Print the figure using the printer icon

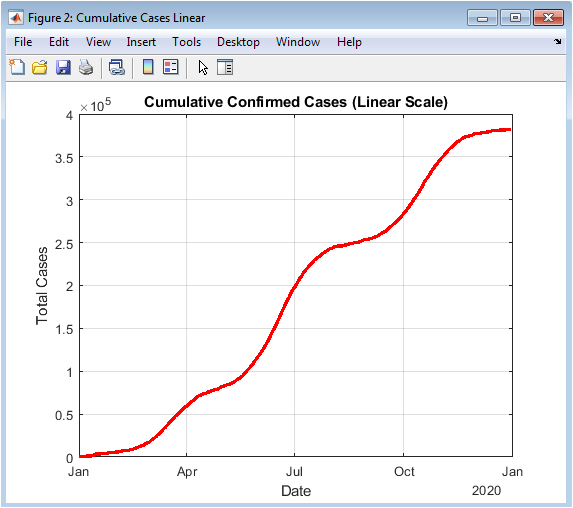pos(86,68)
